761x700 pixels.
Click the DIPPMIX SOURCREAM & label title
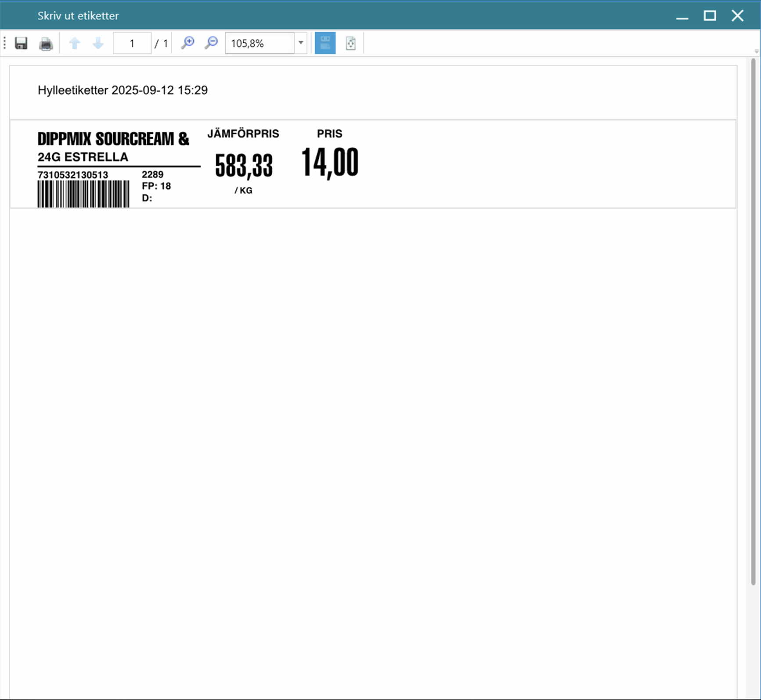(x=113, y=139)
